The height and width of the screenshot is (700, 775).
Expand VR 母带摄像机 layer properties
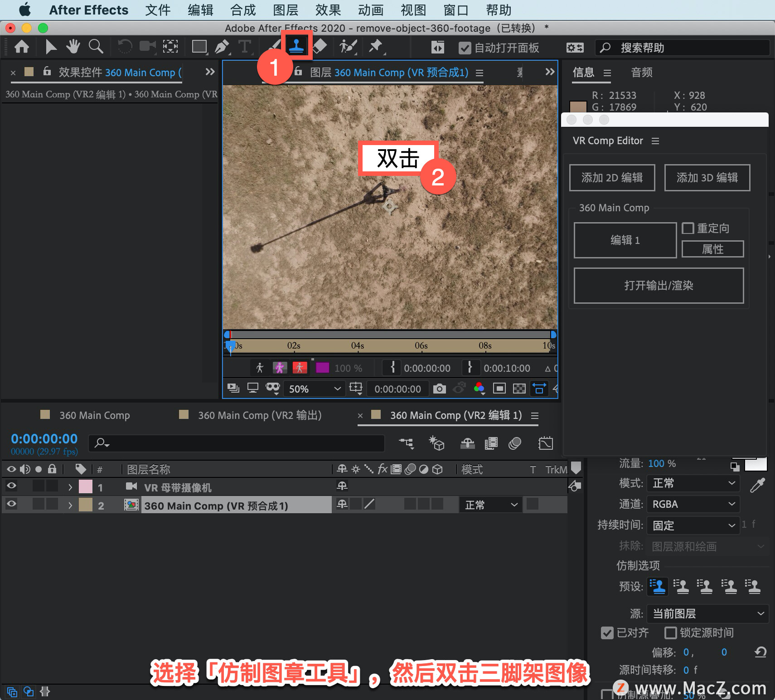click(x=70, y=487)
